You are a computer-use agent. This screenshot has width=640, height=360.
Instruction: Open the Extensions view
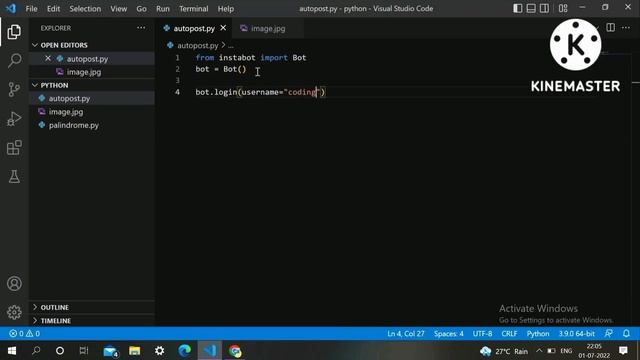click(14, 148)
